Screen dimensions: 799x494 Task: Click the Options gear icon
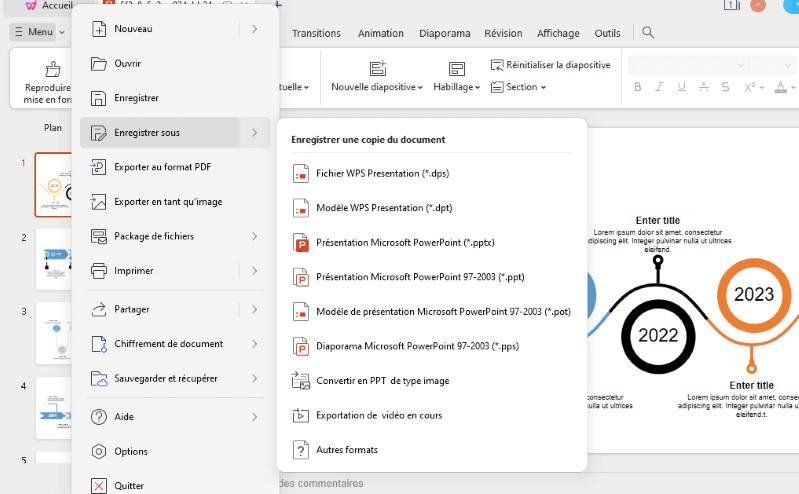99,452
